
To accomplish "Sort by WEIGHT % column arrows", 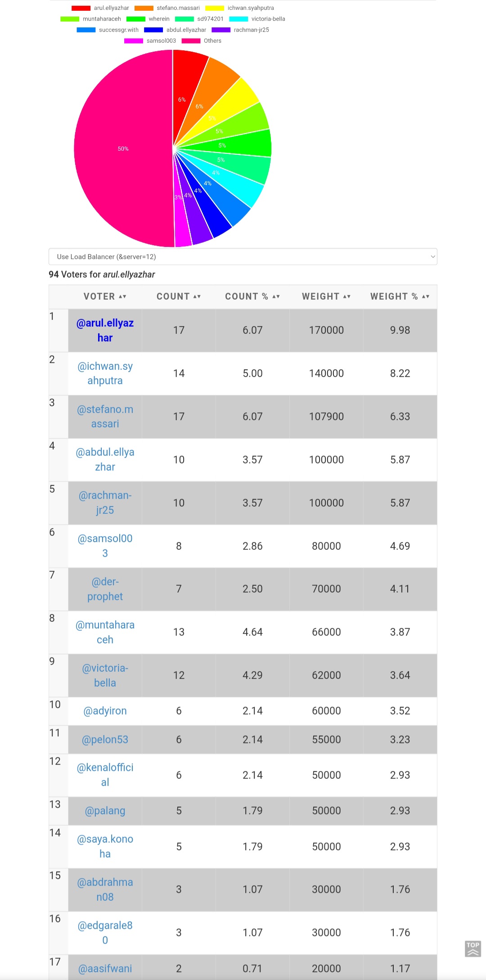I will 426,297.
